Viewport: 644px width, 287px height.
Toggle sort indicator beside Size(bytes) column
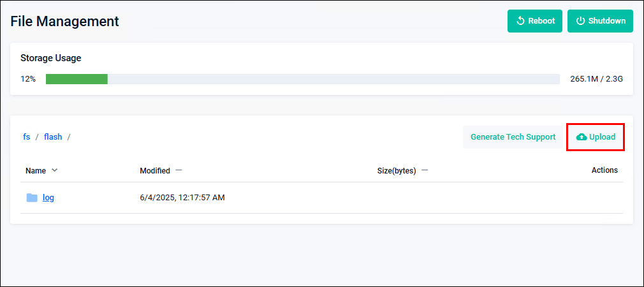(x=425, y=170)
